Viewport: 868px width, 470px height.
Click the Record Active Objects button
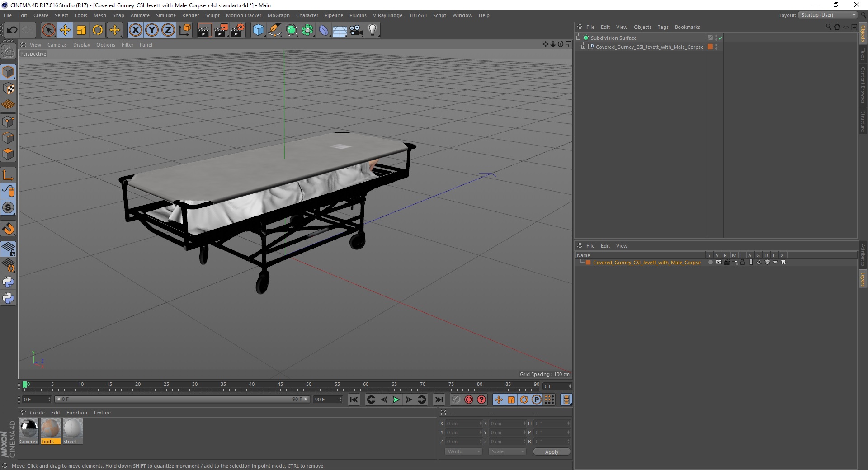(456, 399)
